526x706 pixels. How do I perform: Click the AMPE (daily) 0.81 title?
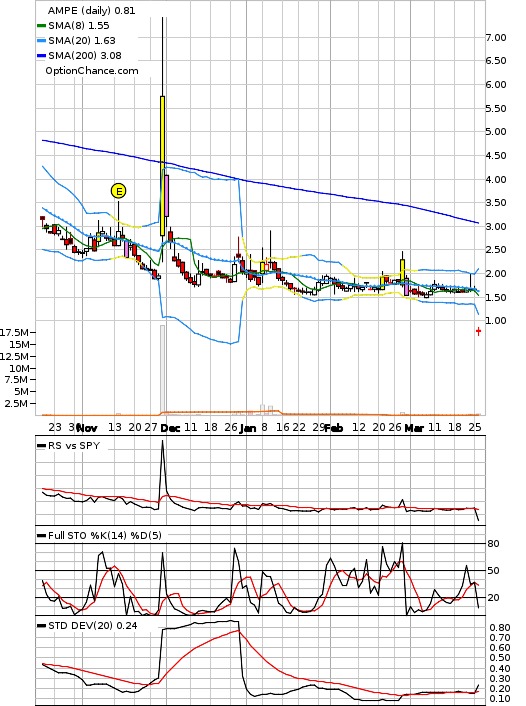pyautogui.click(x=91, y=10)
